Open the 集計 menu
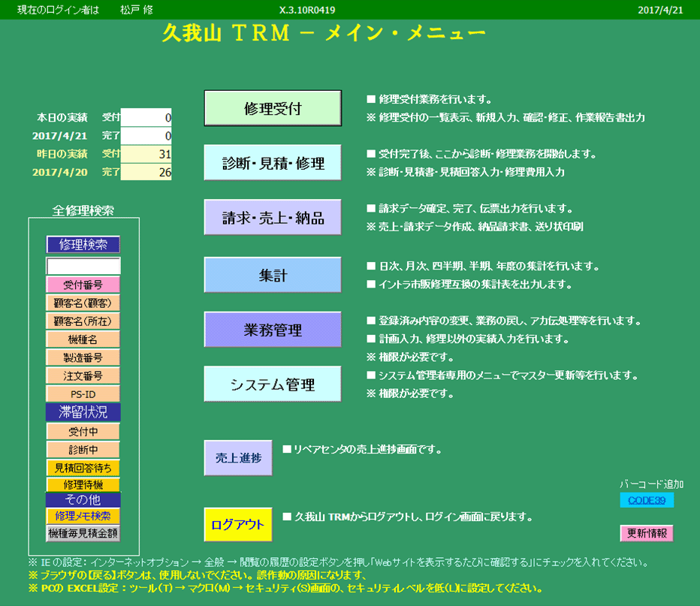This screenshot has height=606, width=700. click(273, 275)
